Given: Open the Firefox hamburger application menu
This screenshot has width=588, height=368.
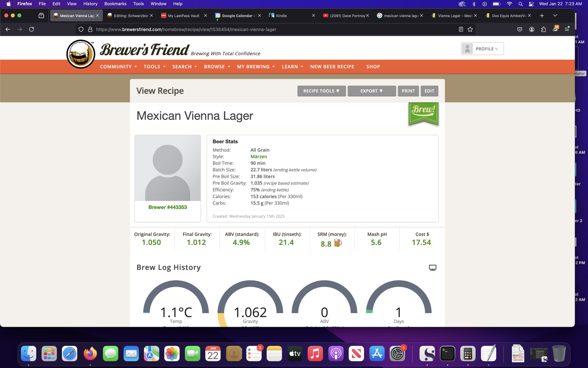Looking at the screenshot, I should pyautogui.click(x=567, y=29).
